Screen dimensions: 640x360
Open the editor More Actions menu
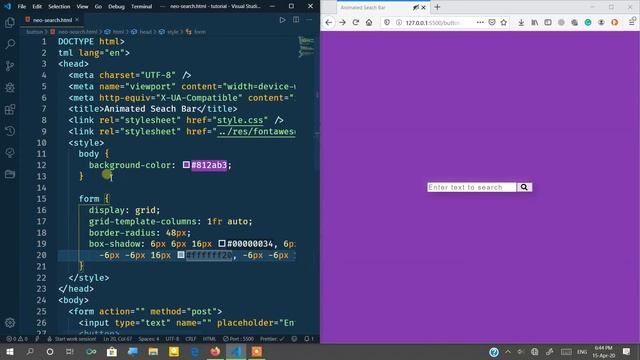309,20
